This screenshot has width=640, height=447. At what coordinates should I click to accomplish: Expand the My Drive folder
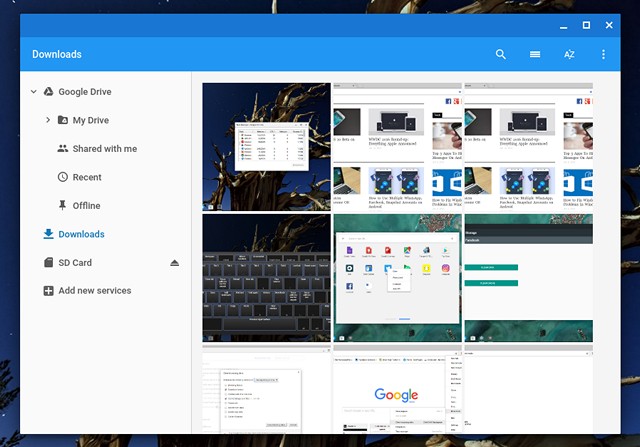pos(48,120)
